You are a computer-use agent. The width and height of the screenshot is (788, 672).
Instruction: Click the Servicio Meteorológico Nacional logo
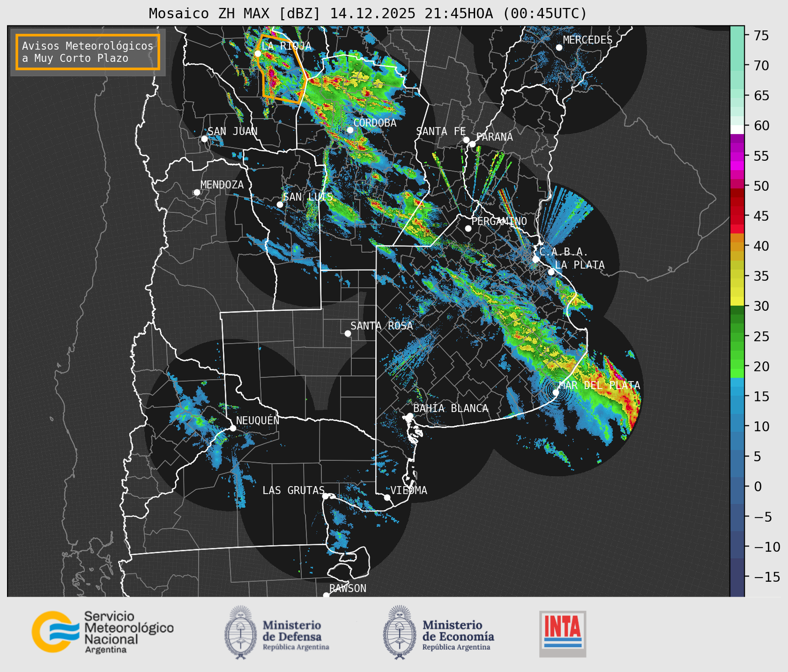click(x=103, y=632)
